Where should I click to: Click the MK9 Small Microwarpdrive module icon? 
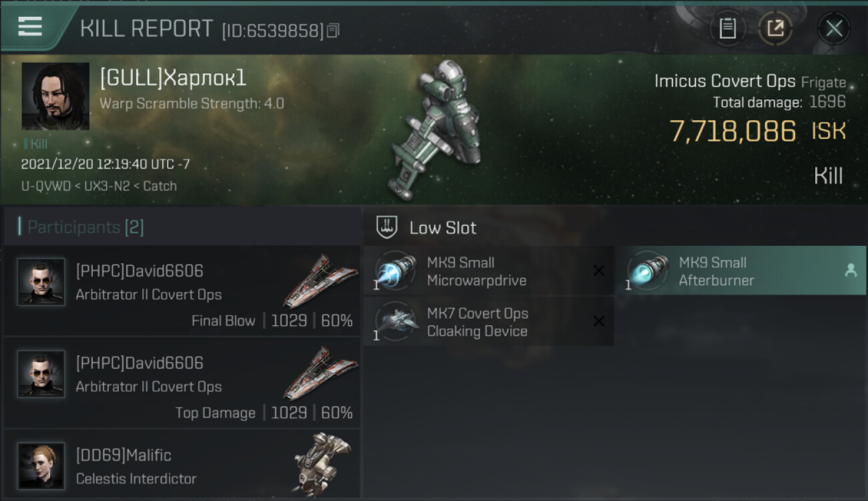(x=395, y=271)
